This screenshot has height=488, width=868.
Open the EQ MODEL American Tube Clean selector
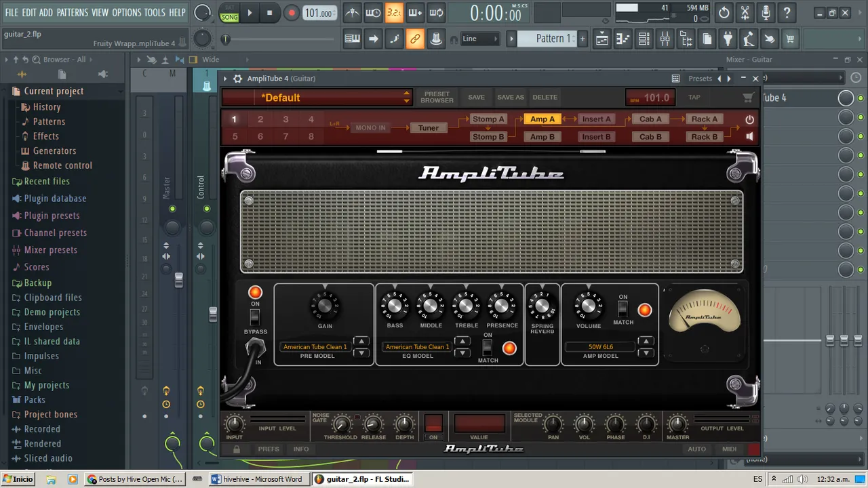point(418,347)
